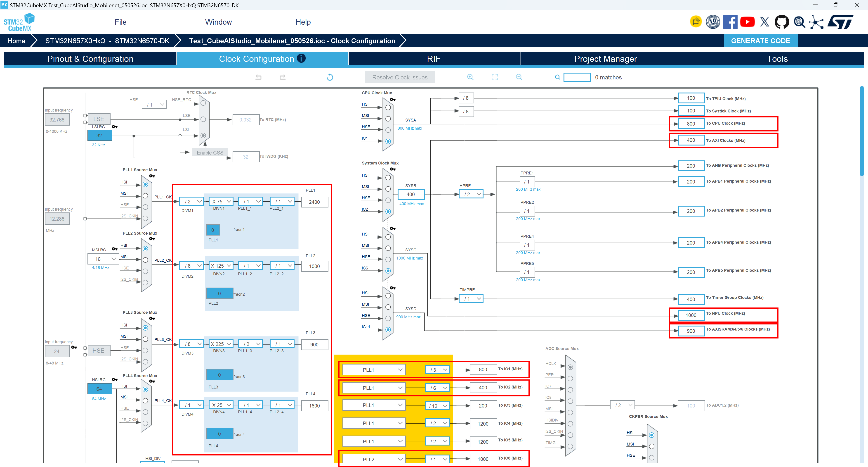This screenshot has width=868, height=467.
Task: Switch to the Tools tab
Action: (x=777, y=59)
